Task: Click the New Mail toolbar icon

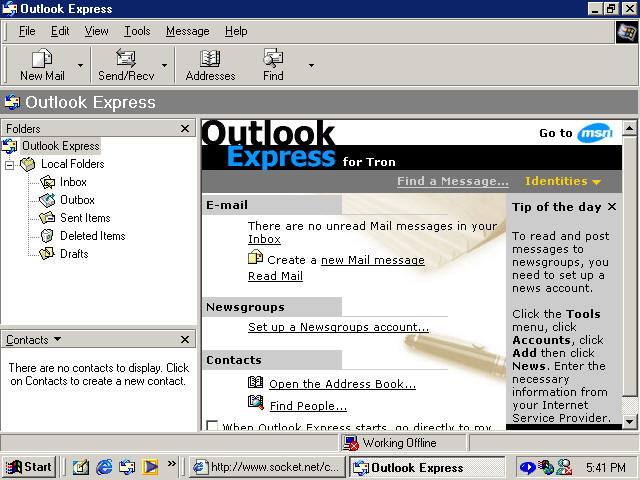Action: click(x=42, y=58)
